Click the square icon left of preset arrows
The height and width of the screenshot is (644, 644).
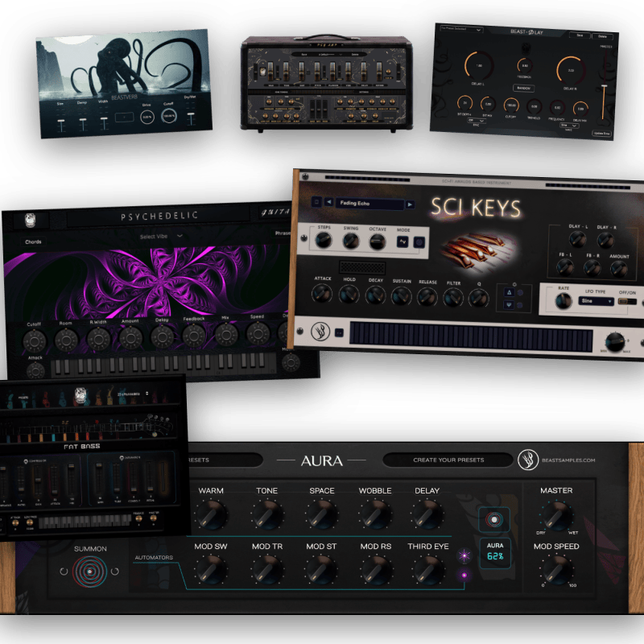pyautogui.click(x=316, y=202)
